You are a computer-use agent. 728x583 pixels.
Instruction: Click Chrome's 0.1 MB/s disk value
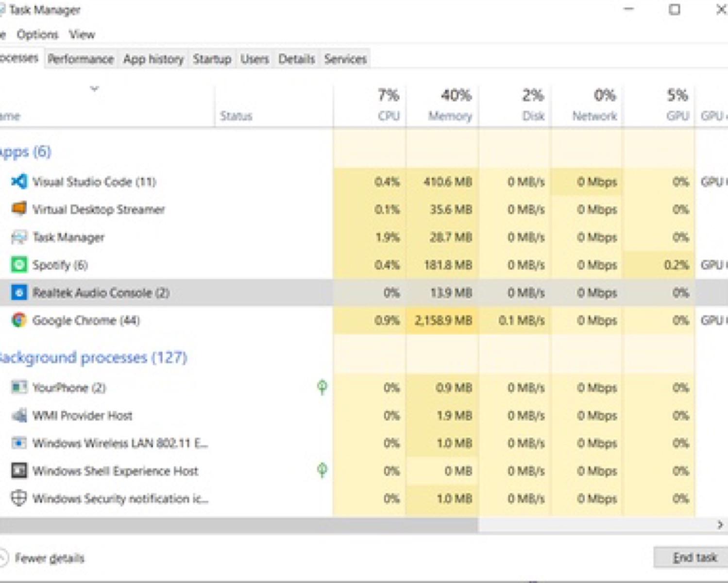click(522, 321)
